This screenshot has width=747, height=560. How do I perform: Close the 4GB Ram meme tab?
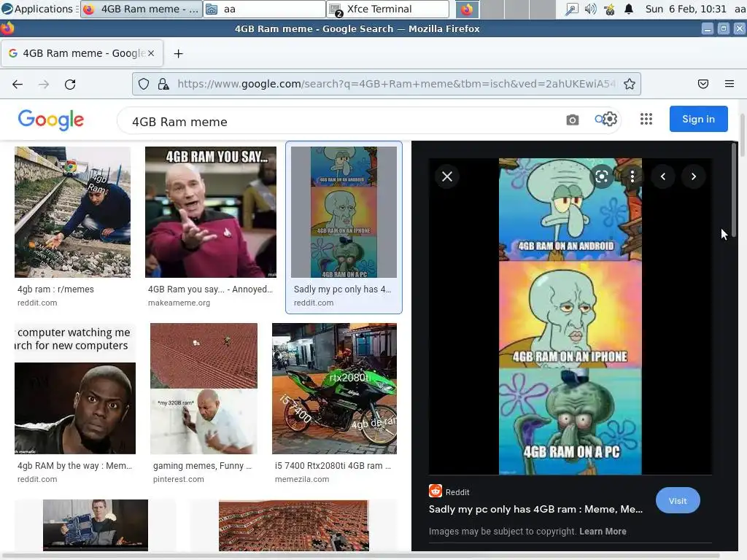(x=151, y=53)
